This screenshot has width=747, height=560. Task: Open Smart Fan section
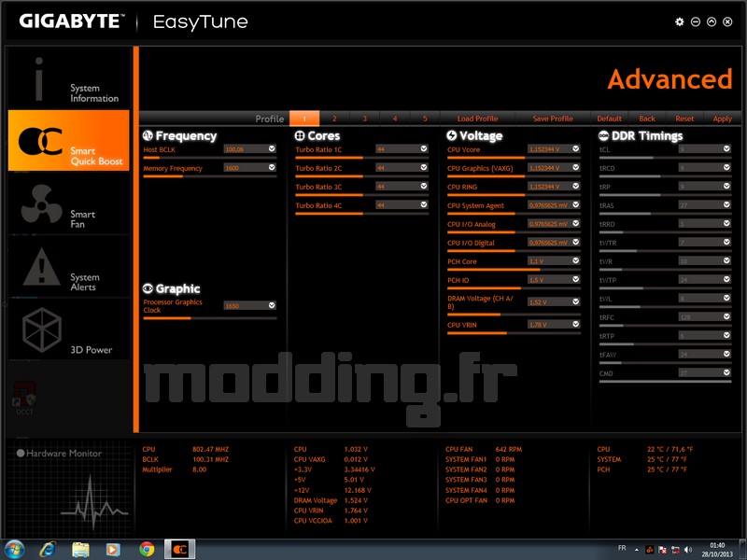(68, 203)
